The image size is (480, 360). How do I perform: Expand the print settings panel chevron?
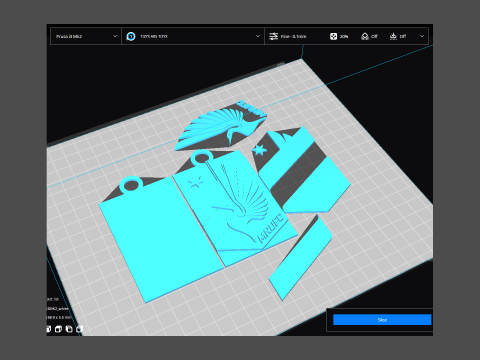pos(422,36)
